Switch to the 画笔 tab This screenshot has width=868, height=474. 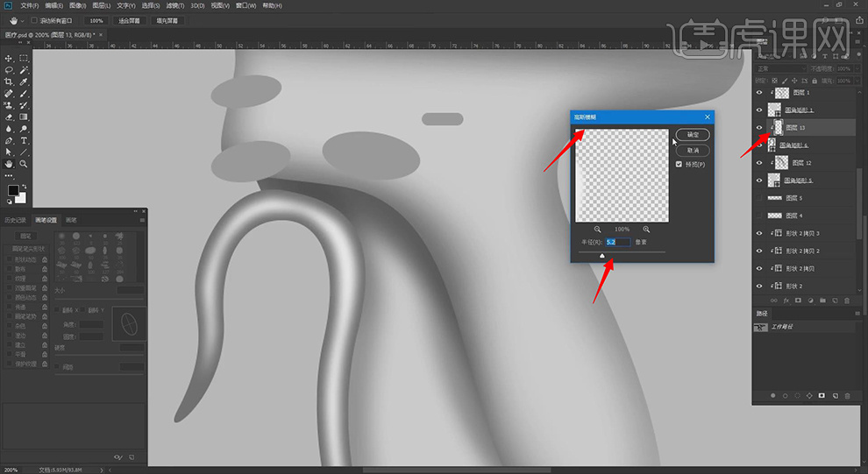(71, 220)
